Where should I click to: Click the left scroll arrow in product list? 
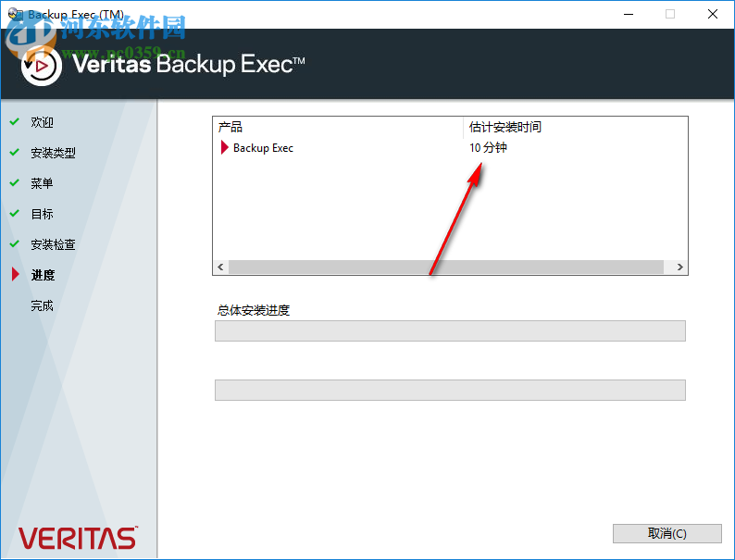tap(221, 268)
